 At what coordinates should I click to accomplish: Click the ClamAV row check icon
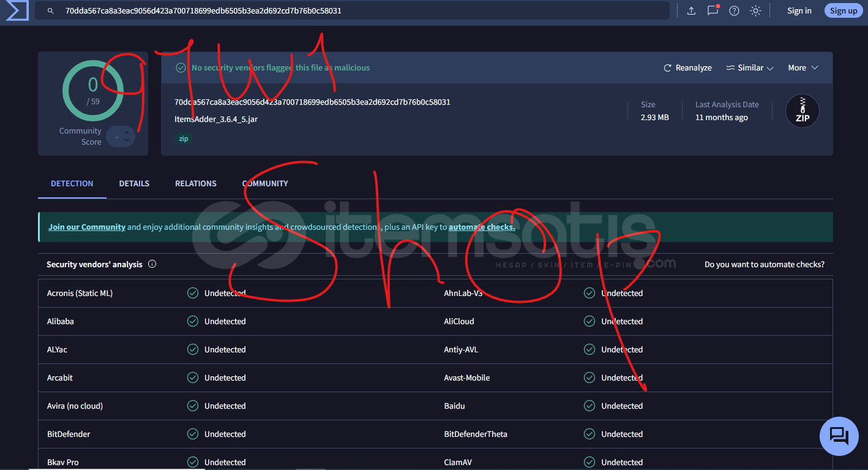tap(589, 462)
